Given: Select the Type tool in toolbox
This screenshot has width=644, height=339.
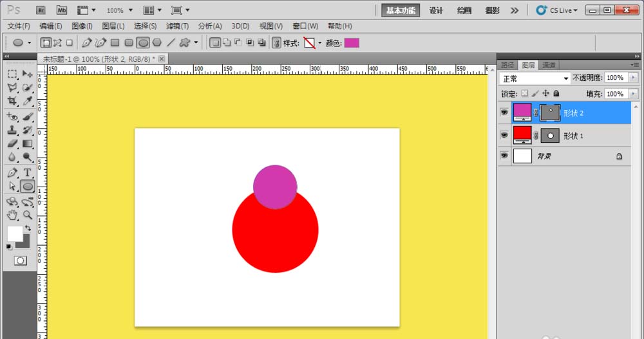Looking at the screenshot, I should coord(28,173).
